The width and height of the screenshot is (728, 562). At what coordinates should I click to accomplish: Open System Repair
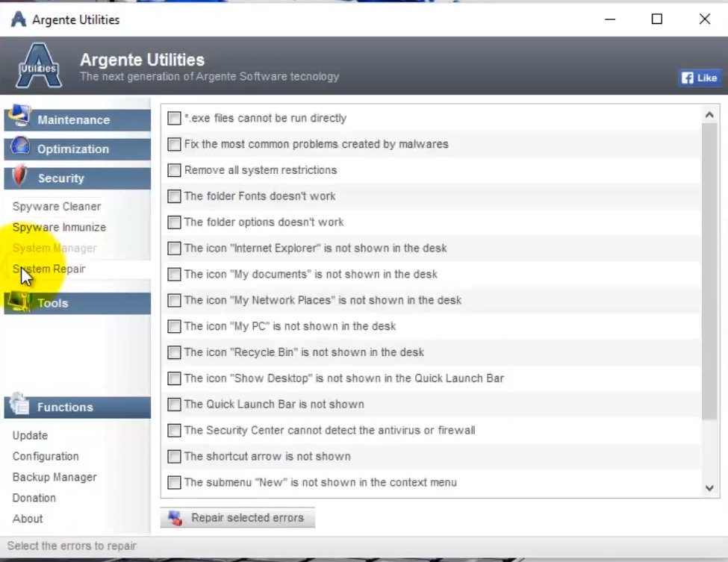click(x=49, y=269)
